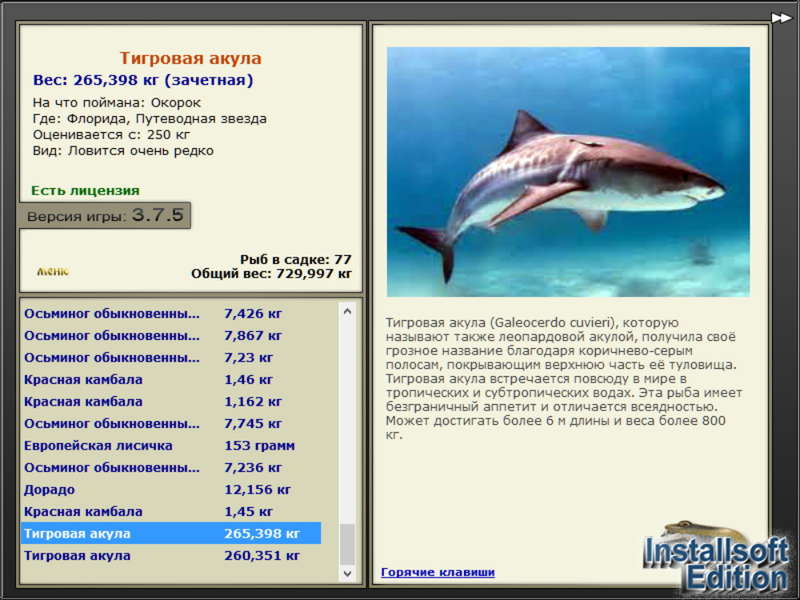Click the scroll down arrow of fish list
Viewport: 800px width, 600px height.
tap(347, 573)
